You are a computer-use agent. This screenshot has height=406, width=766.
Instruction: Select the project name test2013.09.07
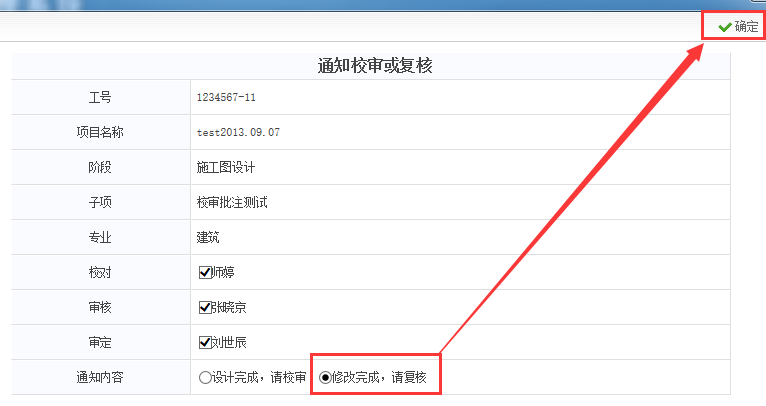pos(238,132)
